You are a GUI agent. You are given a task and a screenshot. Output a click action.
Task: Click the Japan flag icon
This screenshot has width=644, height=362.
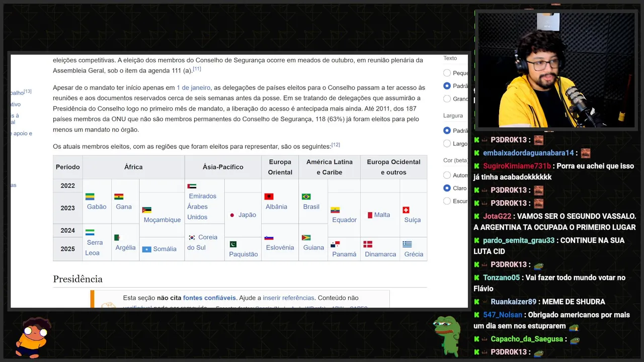click(232, 215)
